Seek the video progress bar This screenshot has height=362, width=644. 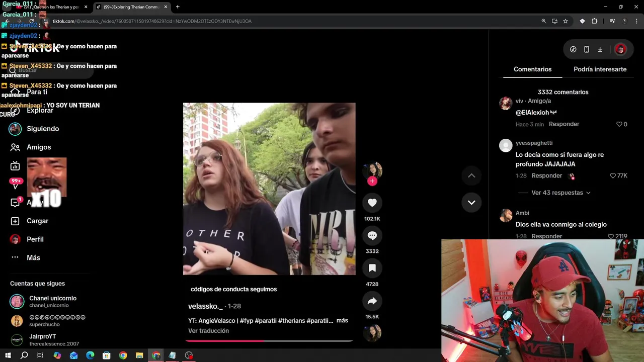(269, 341)
